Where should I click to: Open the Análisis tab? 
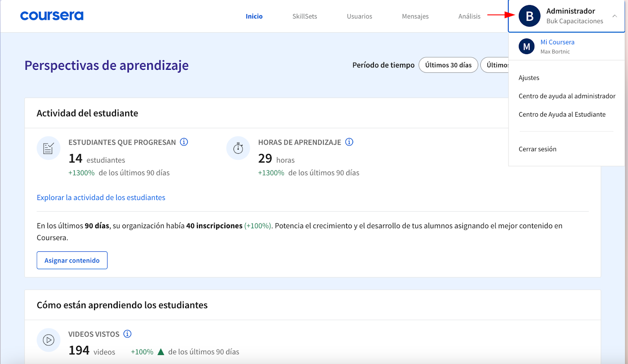point(469,16)
